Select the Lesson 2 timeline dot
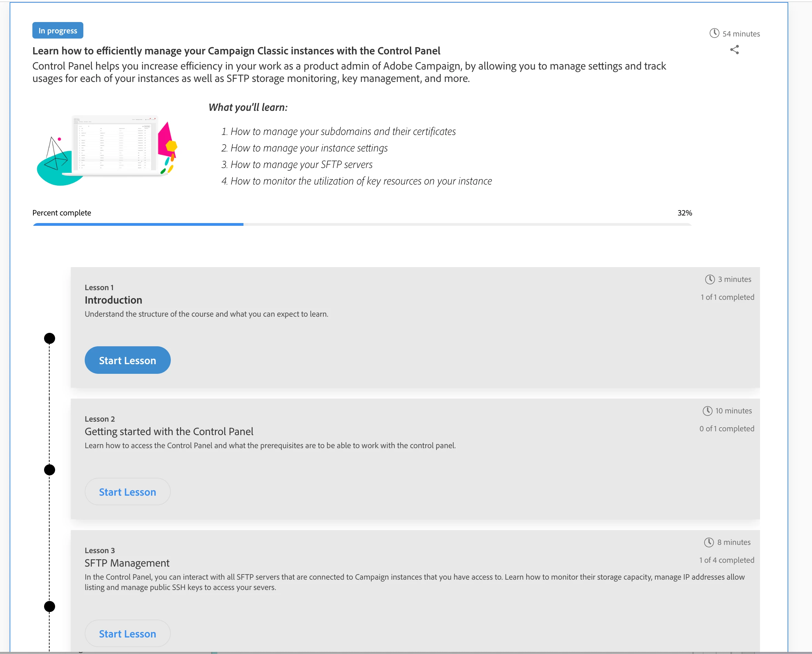The height and width of the screenshot is (654, 812). click(49, 470)
